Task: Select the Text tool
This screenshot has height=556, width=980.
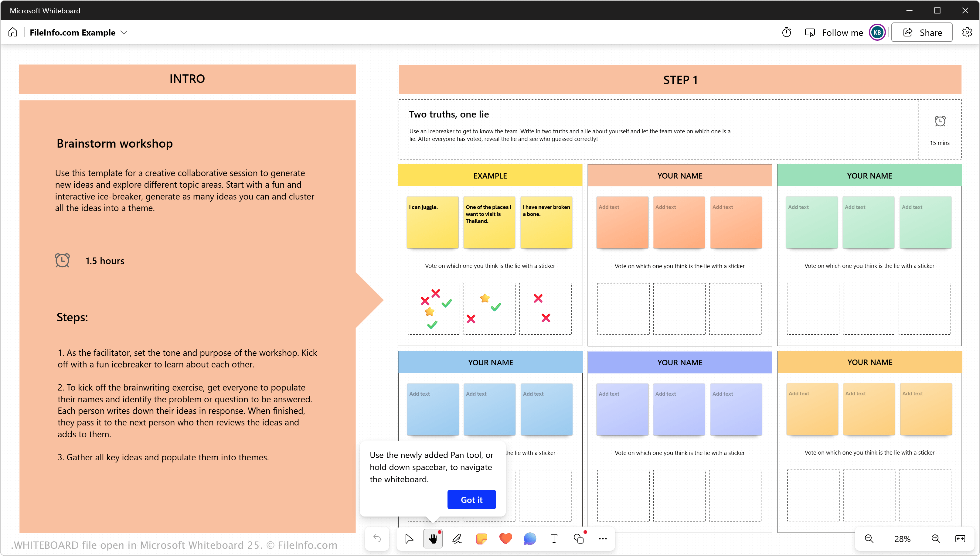Action: pyautogui.click(x=554, y=539)
